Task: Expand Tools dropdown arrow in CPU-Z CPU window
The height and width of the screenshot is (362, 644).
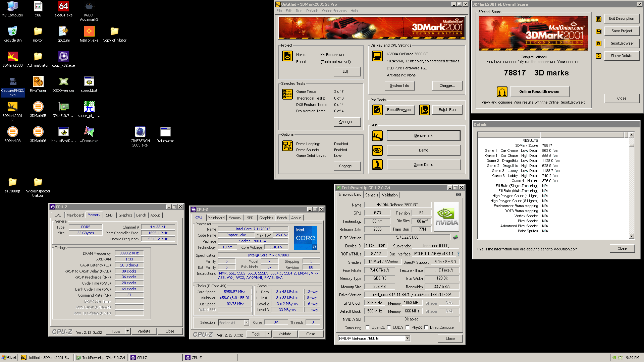Action: click(x=268, y=334)
